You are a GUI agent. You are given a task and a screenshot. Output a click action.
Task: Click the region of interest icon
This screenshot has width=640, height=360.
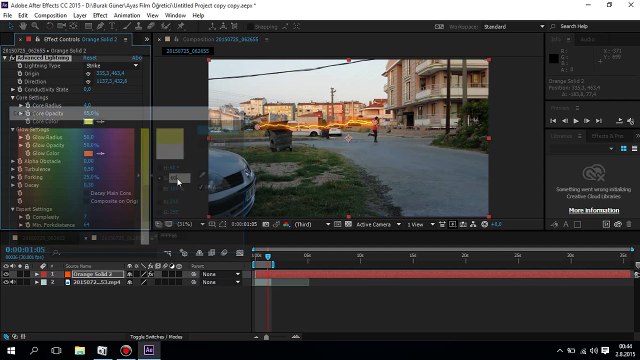tap(338, 224)
